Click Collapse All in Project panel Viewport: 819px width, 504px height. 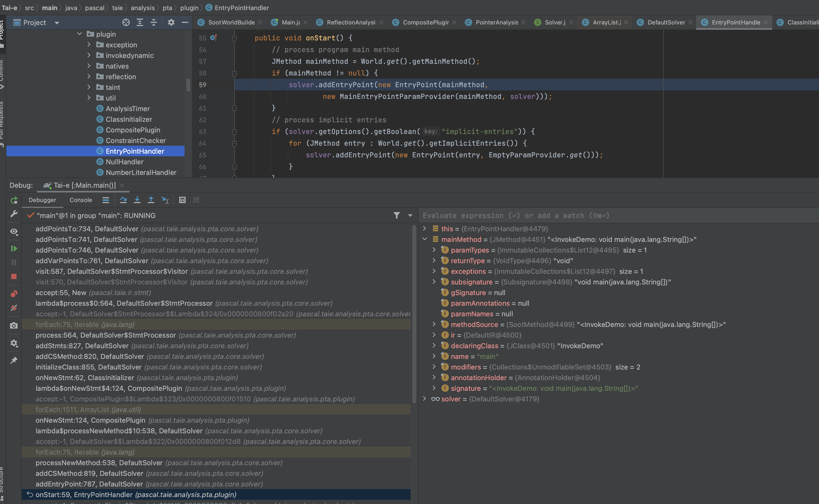(x=154, y=22)
